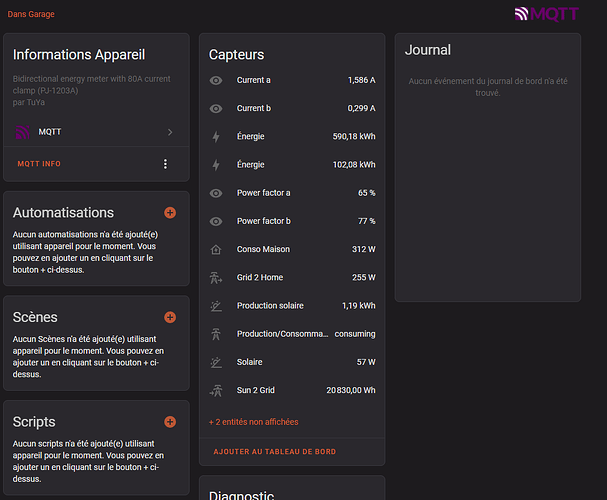Click the Dans Garage area link

tap(31, 15)
